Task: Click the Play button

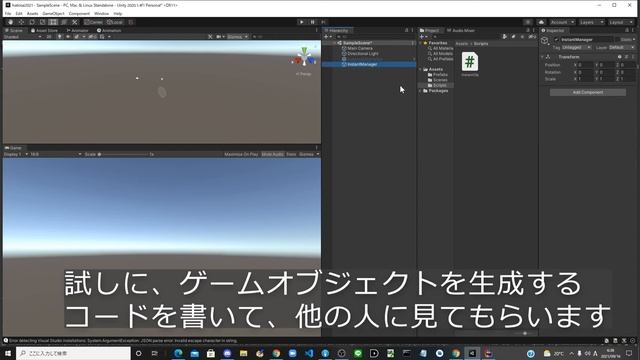Action: click(302, 22)
